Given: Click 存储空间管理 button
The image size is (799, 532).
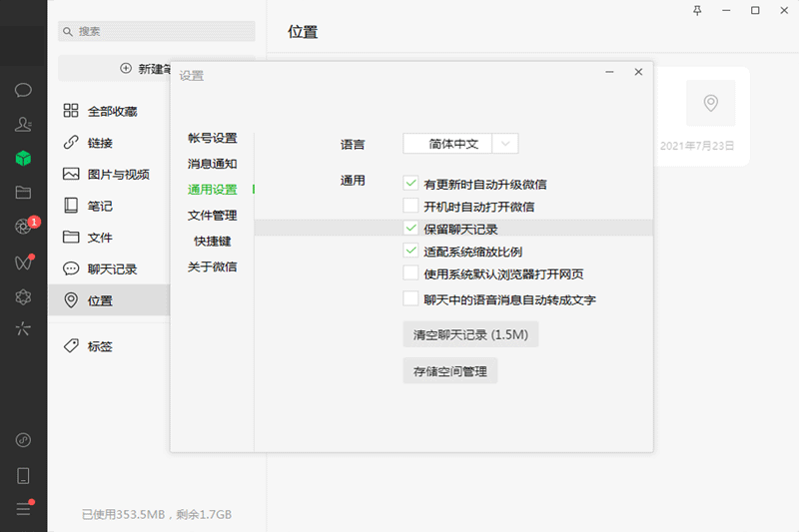Looking at the screenshot, I should click(449, 371).
